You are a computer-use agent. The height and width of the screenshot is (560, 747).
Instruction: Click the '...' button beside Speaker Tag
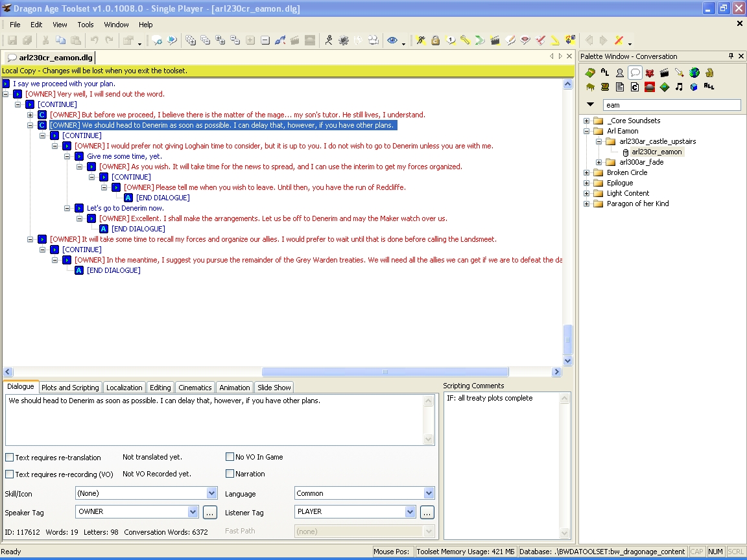pos(210,513)
